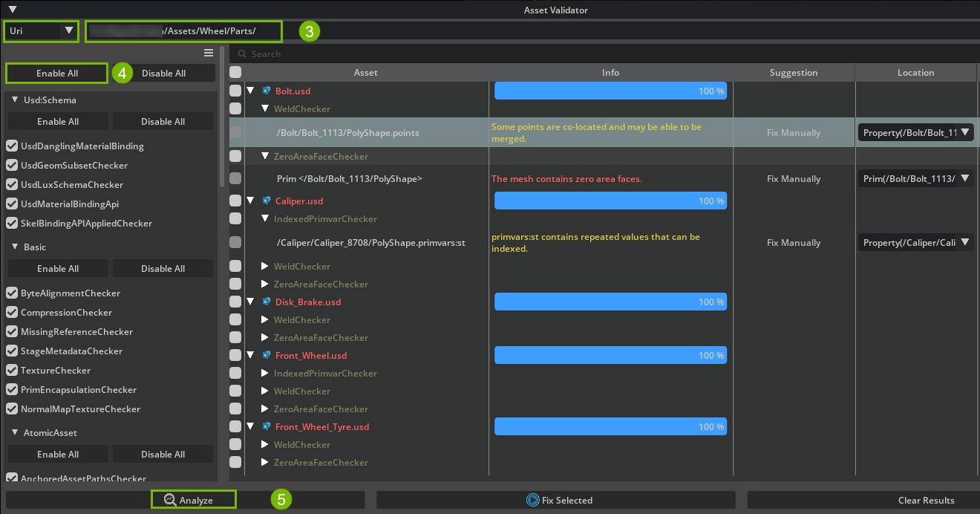Toggle the UsdLuxSchemaChecker checkbox
Viewport: 980px width, 514px height.
point(12,184)
